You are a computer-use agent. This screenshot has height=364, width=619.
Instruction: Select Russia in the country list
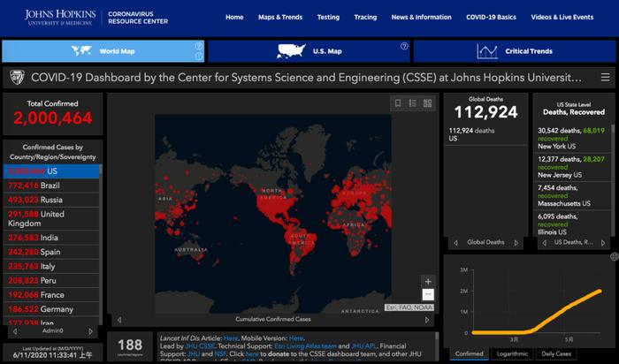click(51, 200)
